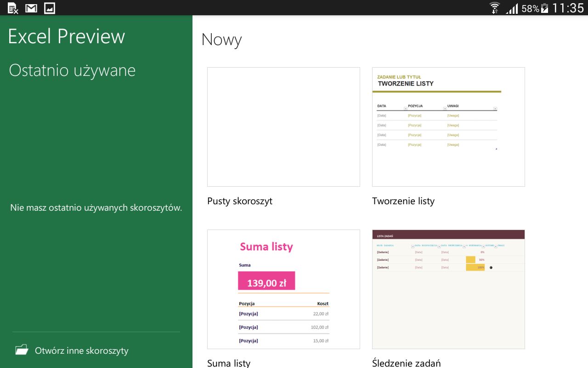Tap the folder icon for opening workbooks

(22, 350)
